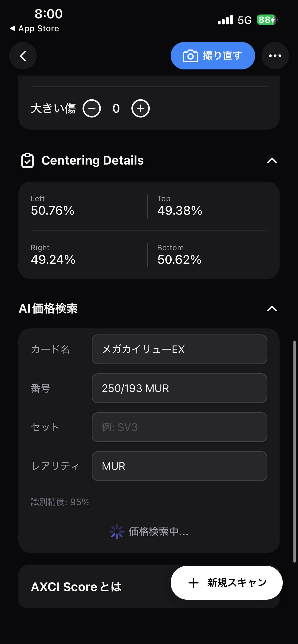
Task: Tap the Centering Details clipboard icon
Action: click(x=28, y=160)
